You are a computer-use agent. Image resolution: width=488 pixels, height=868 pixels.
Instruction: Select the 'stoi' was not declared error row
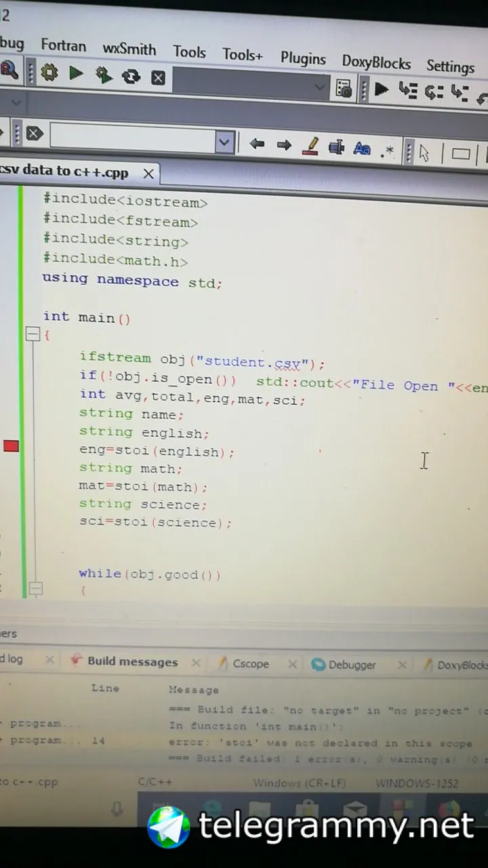tap(320, 743)
